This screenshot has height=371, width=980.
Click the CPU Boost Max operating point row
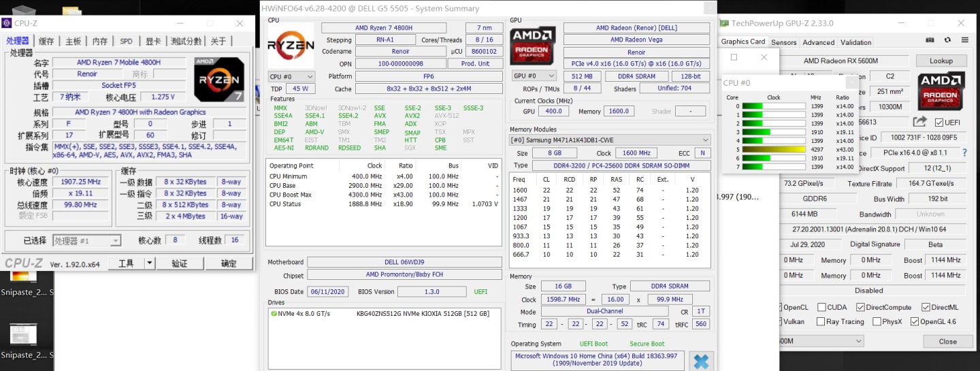pyautogui.click(x=384, y=195)
